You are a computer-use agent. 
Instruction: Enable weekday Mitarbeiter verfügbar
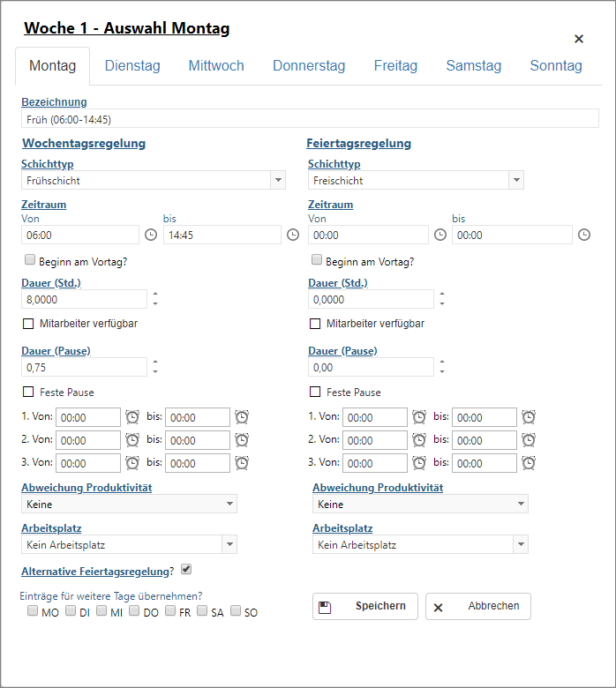tap(28, 324)
